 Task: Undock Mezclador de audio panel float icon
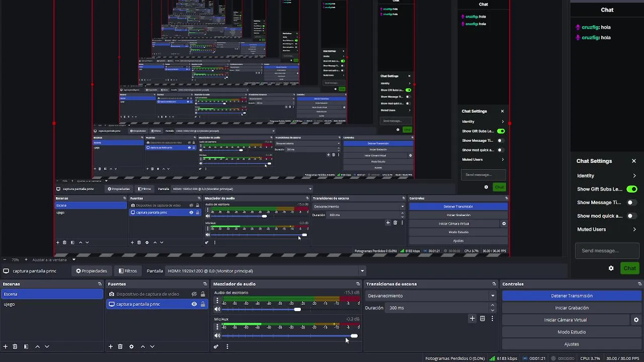click(x=358, y=284)
